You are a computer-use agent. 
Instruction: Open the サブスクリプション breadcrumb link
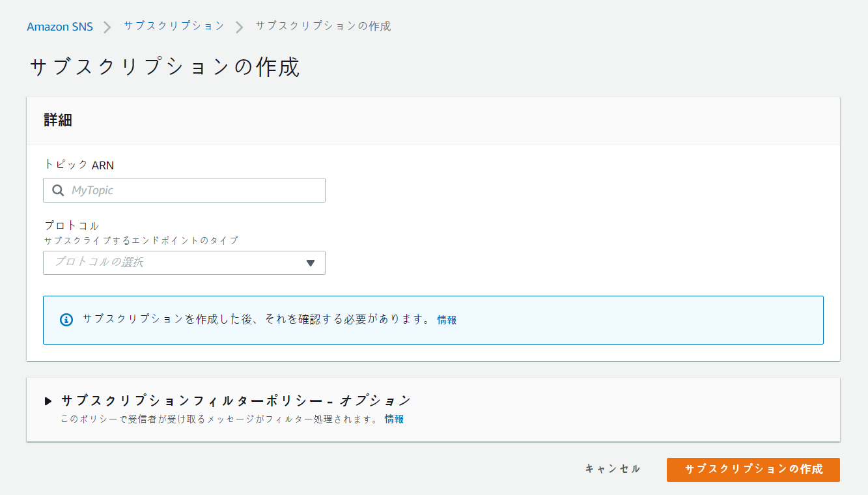coord(174,26)
